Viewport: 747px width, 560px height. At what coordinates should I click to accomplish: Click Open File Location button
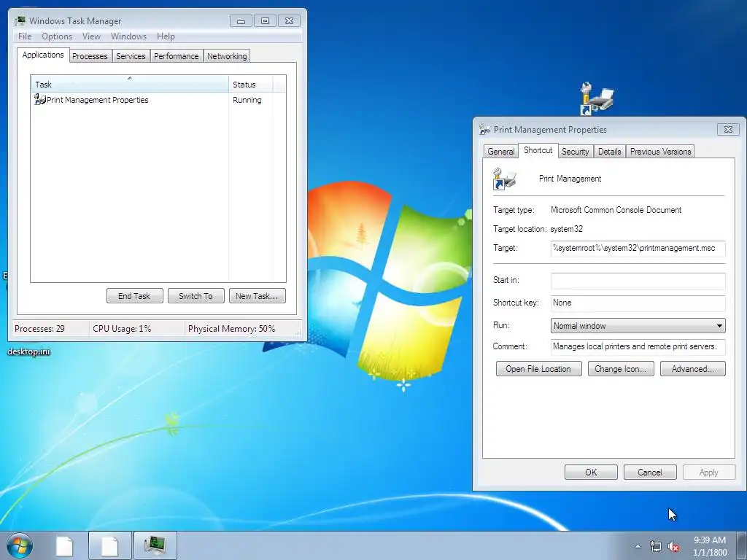click(x=538, y=368)
